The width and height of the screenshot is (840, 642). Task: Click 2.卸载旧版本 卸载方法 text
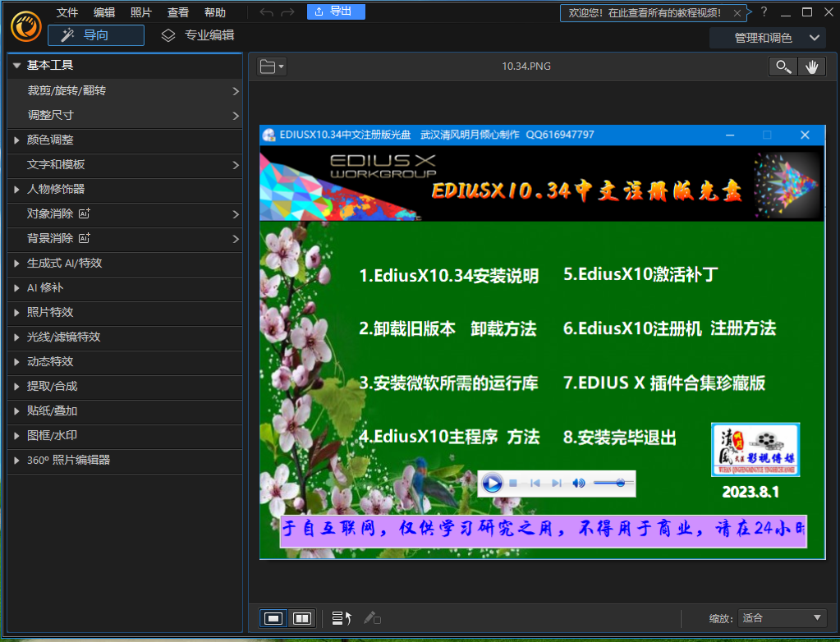click(448, 328)
